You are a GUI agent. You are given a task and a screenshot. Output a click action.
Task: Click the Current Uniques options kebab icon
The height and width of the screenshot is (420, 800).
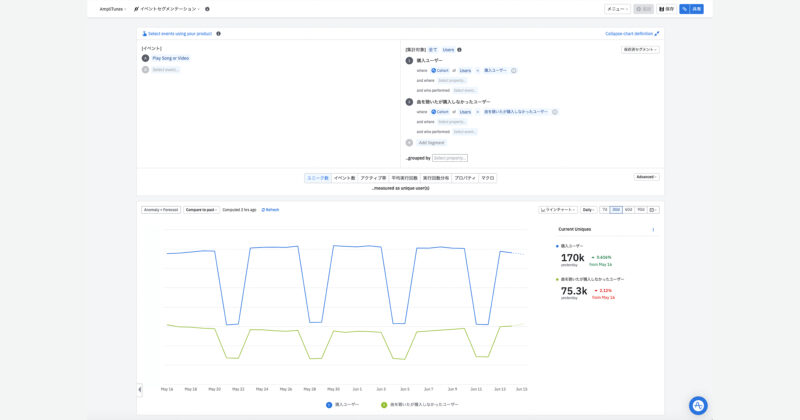coord(653,230)
